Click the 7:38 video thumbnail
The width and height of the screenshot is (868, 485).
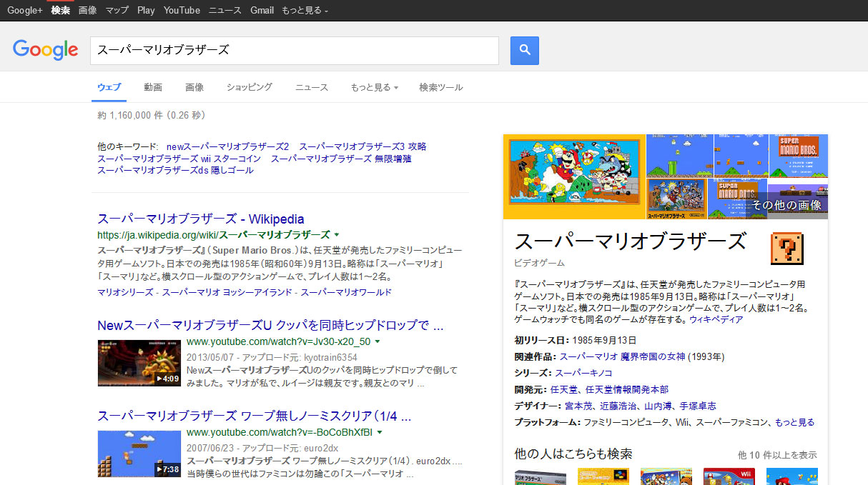(139, 454)
